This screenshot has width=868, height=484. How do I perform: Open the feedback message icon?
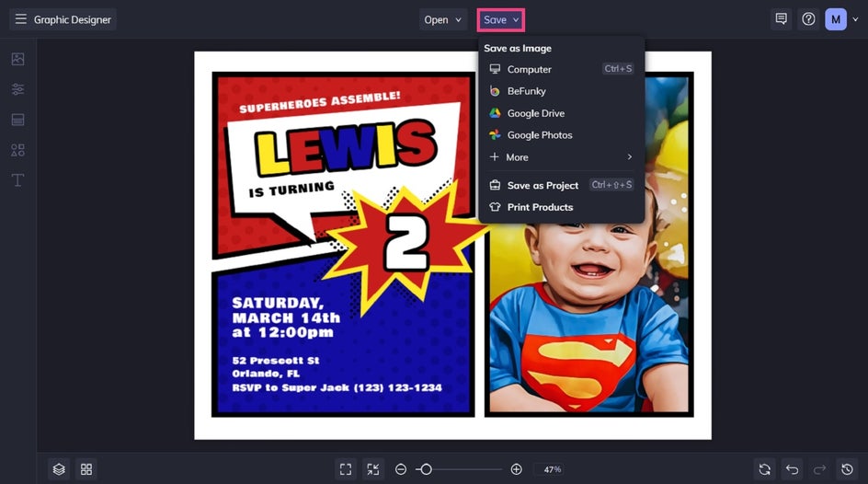point(781,19)
